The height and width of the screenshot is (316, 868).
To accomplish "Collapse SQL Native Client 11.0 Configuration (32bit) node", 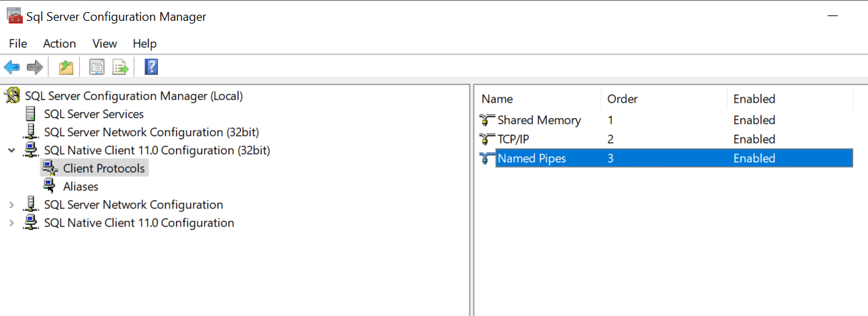I will click(x=11, y=150).
